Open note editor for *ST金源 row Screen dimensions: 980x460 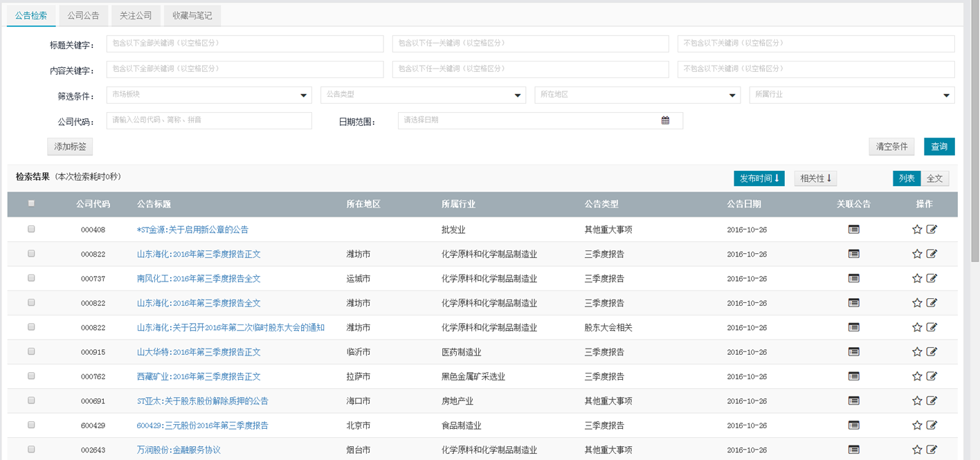click(x=932, y=229)
